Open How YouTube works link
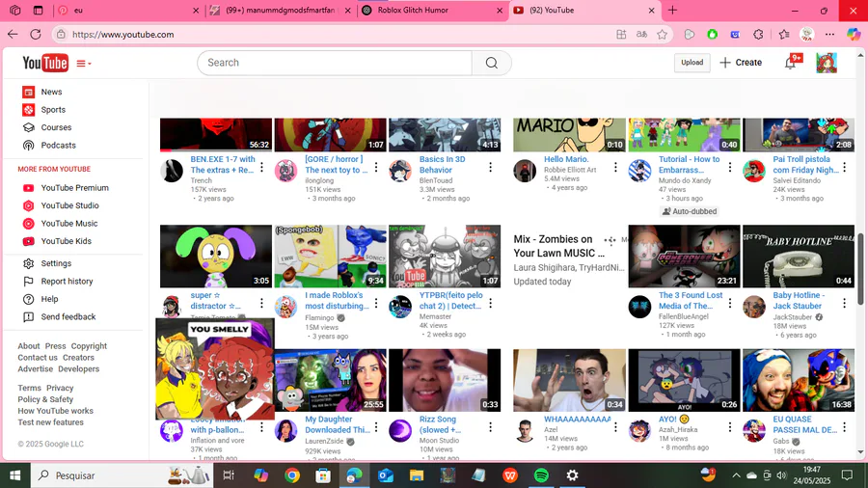Viewport: 868px width, 488px height. (x=55, y=411)
